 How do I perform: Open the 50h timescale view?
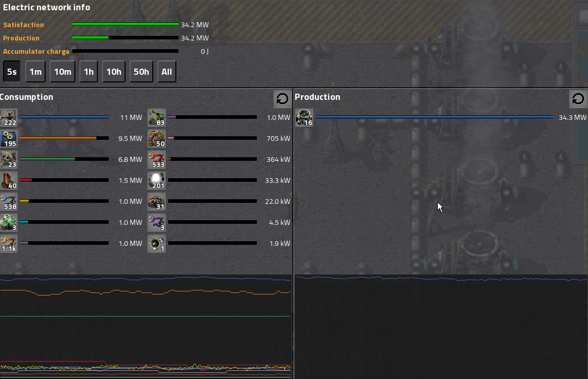(x=141, y=72)
